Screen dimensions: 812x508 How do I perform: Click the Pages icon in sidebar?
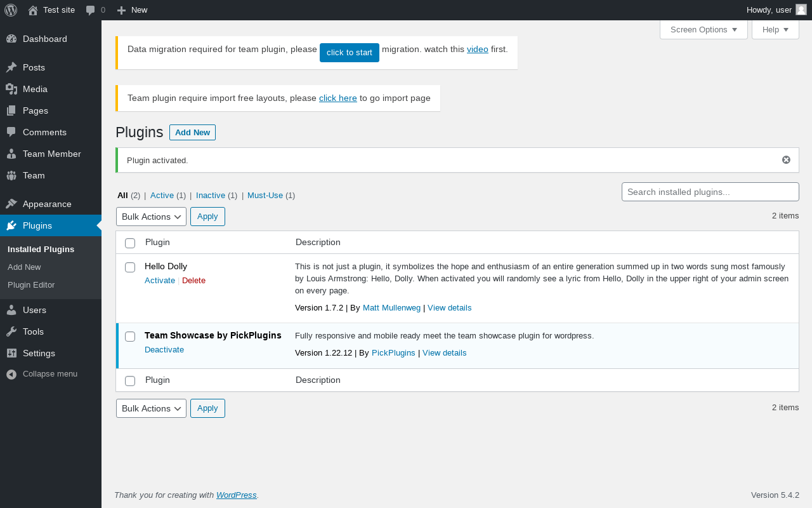click(x=11, y=110)
